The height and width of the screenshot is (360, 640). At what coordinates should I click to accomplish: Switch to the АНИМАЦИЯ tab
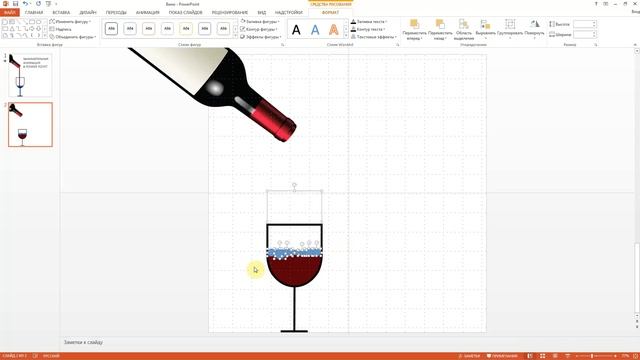(x=148, y=13)
